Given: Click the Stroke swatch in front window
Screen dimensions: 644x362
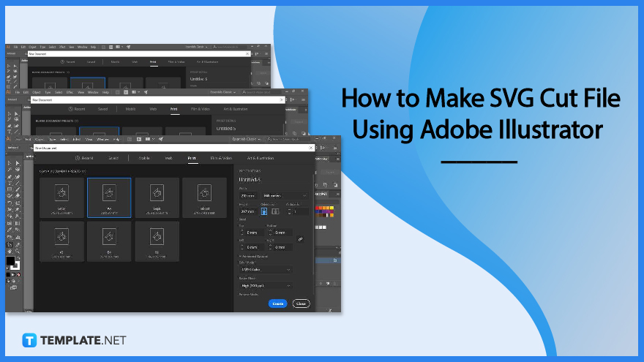Looking at the screenshot, I should click(x=16, y=266).
